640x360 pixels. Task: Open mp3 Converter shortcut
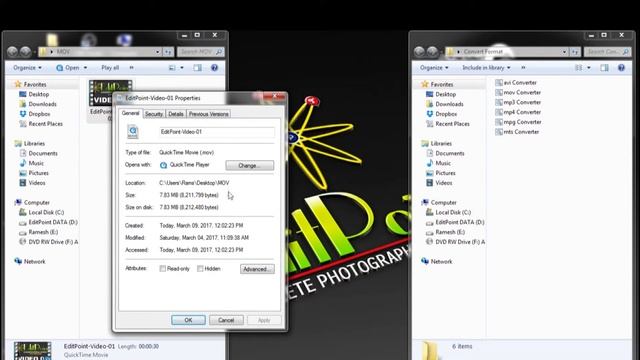(x=518, y=102)
